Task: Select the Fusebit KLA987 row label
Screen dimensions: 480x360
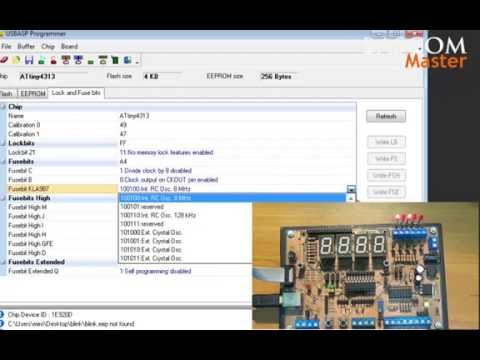Action: coord(29,189)
